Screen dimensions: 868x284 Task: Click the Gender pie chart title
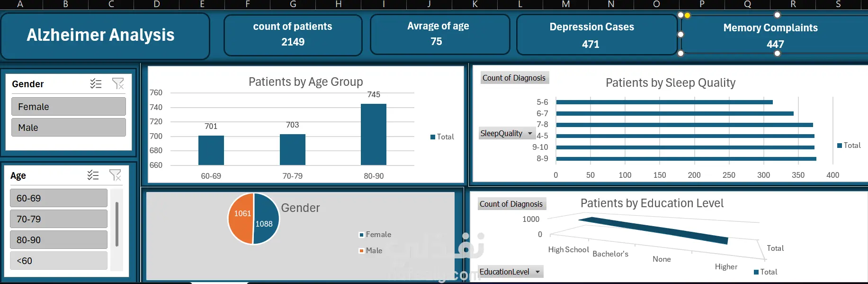pos(300,208)
